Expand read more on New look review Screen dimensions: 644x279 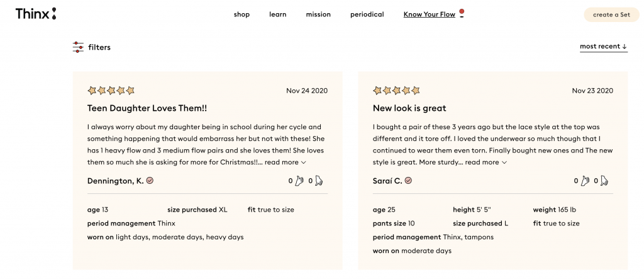pyautogui.click(x=486, y=162)
